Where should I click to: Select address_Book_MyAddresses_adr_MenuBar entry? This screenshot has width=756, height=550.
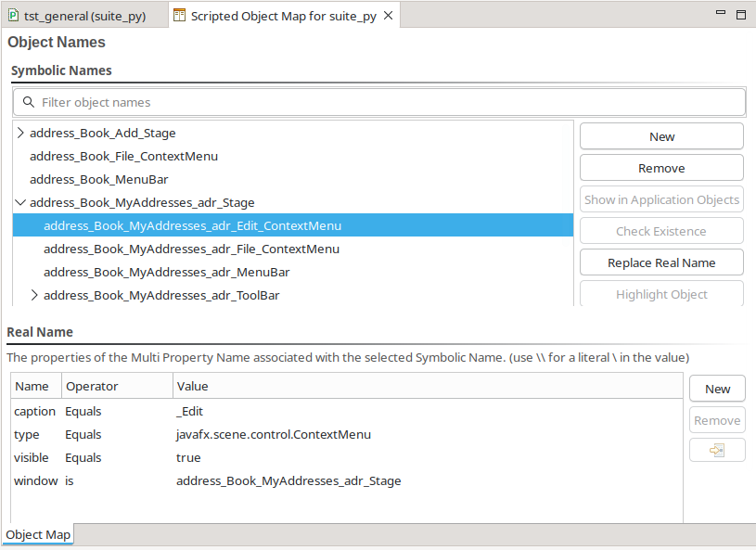[166, 272]
